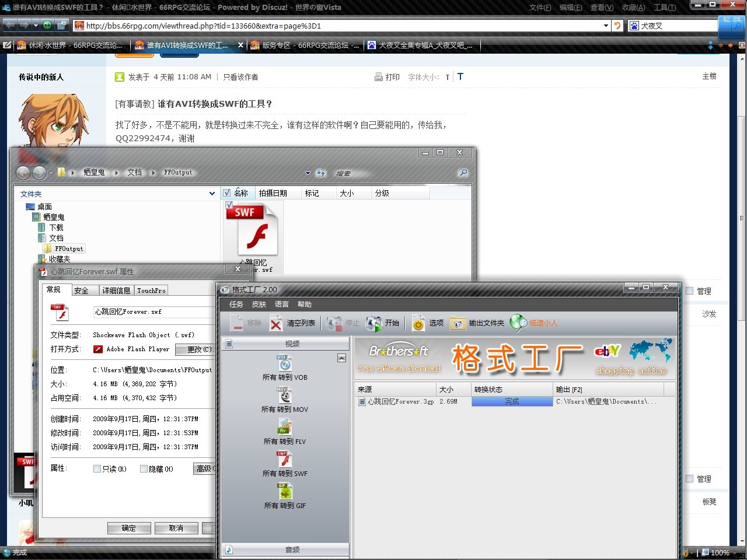Open the 任务 (Task) menu in Format Factory
This screenshot has width=747, height=560.
click(x=236, y=304)
